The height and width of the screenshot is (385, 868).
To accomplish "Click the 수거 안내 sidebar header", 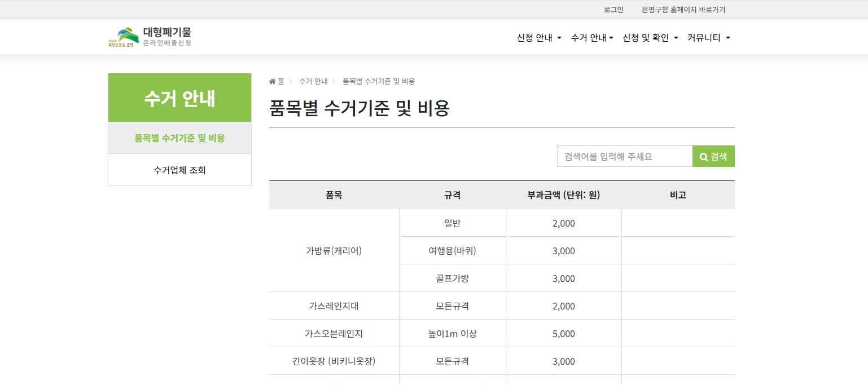I will pos(179,98).
